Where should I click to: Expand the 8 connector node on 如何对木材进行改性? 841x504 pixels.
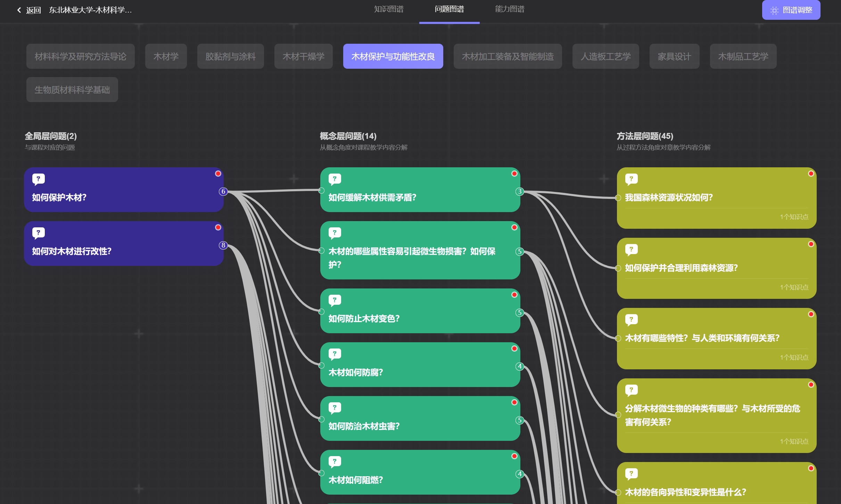click(223, 245)
